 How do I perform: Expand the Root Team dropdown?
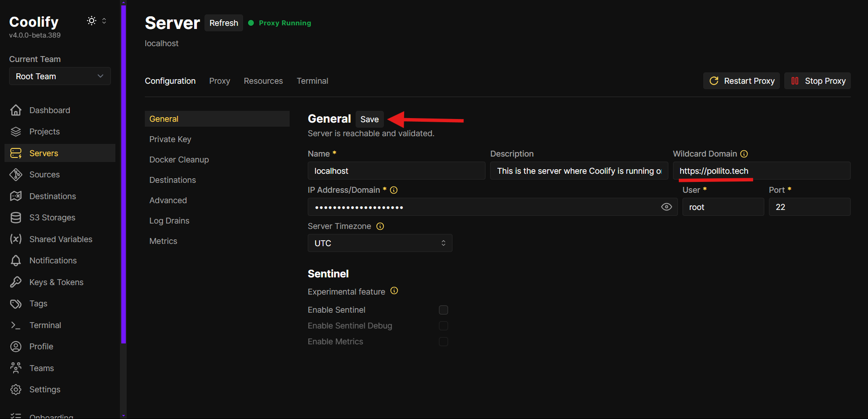60,76
